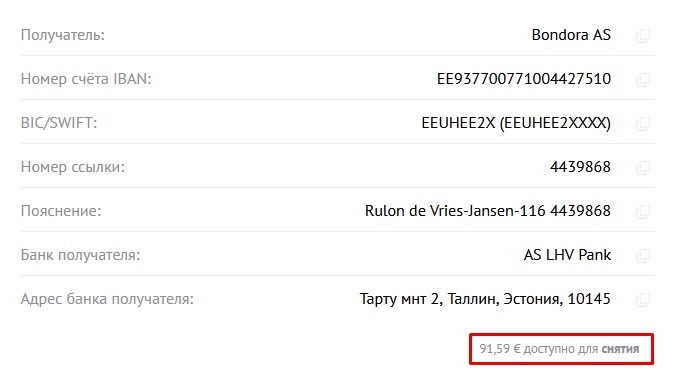Click the Получатель label

(63, 35)
